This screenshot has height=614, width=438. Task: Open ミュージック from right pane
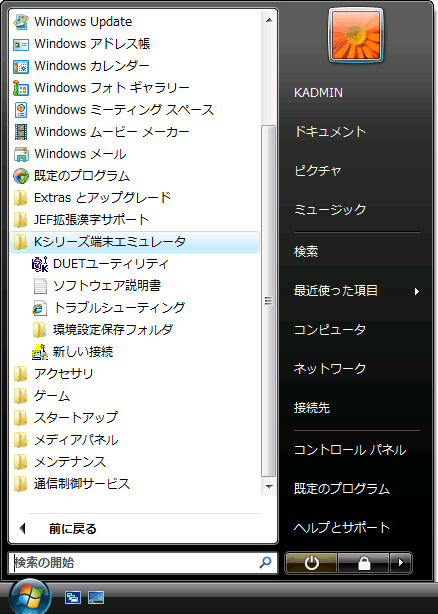(330, 209)
